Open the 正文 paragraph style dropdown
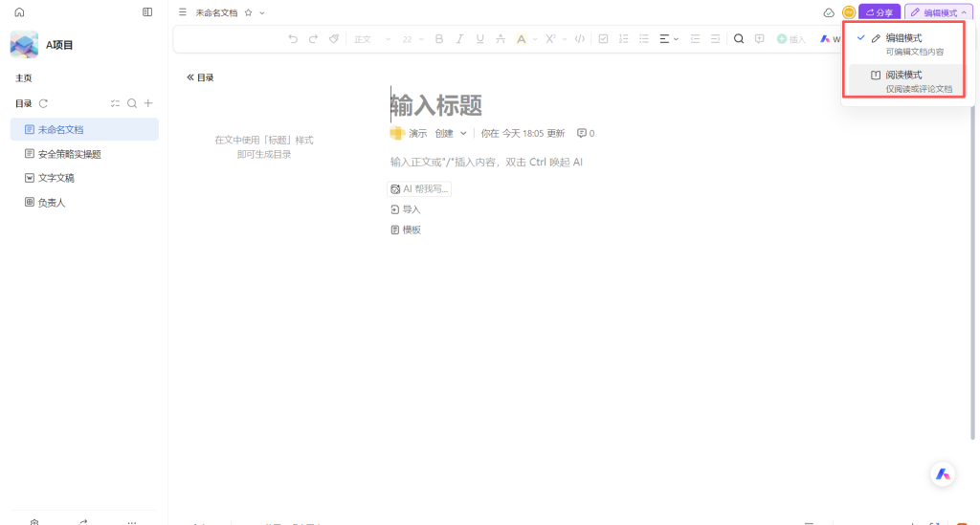The height and width of the screenshot is (525, 980). [372, 39]
